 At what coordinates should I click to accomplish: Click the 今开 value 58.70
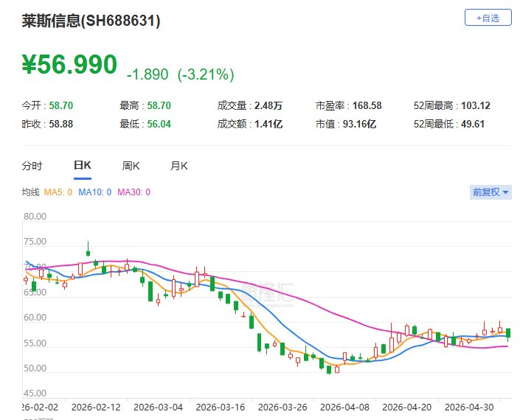pos(61,105)
